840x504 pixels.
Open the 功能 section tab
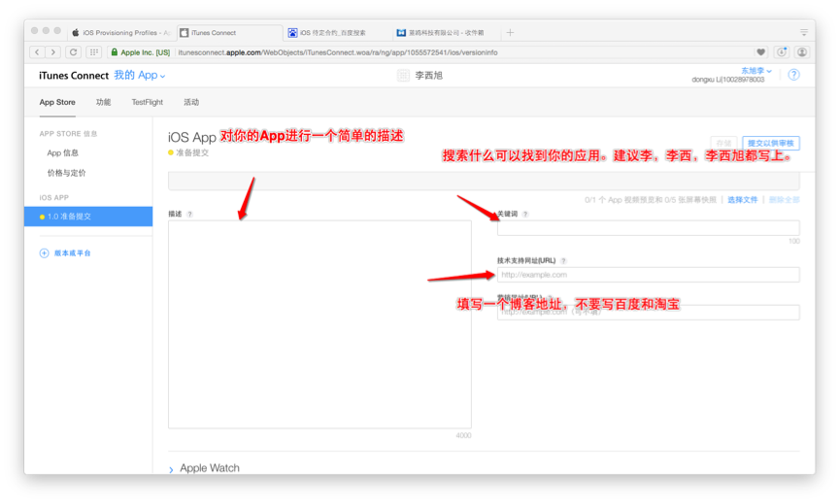103,102
